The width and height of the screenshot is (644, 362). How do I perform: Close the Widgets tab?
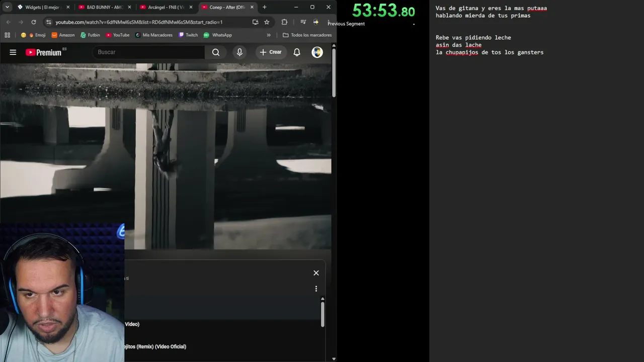coord(68,7)
